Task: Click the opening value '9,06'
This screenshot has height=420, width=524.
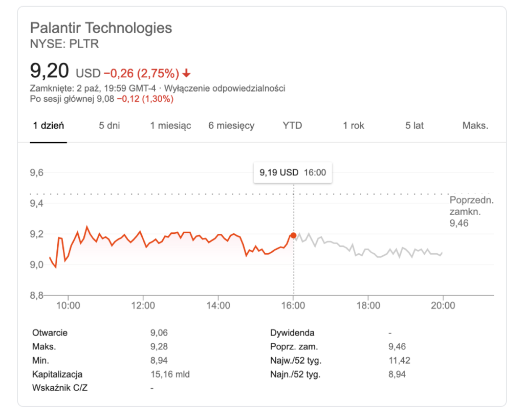Action: pos(159,333)
